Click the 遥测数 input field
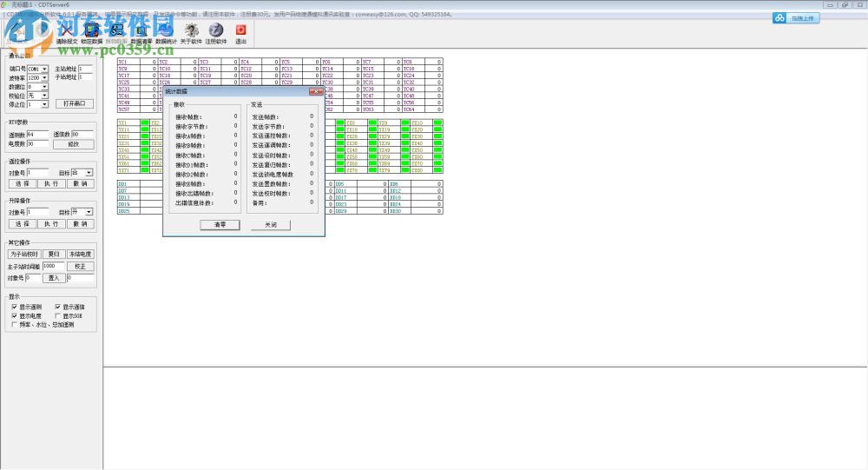Image resolution: width=868 pixels, height=470 pixels. pos(37,134)
